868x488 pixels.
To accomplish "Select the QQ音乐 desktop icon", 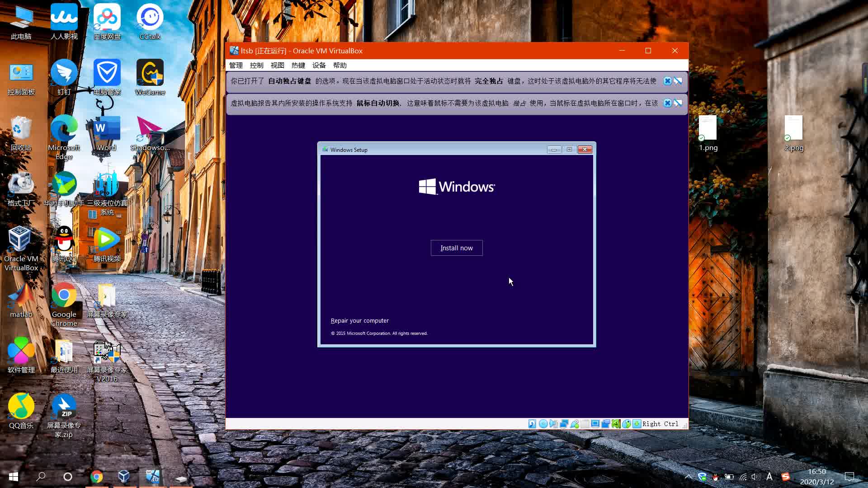I will pos(21,411).
